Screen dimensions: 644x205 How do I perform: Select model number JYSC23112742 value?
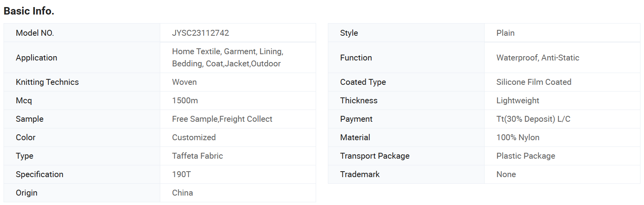(x=200, y=33)
